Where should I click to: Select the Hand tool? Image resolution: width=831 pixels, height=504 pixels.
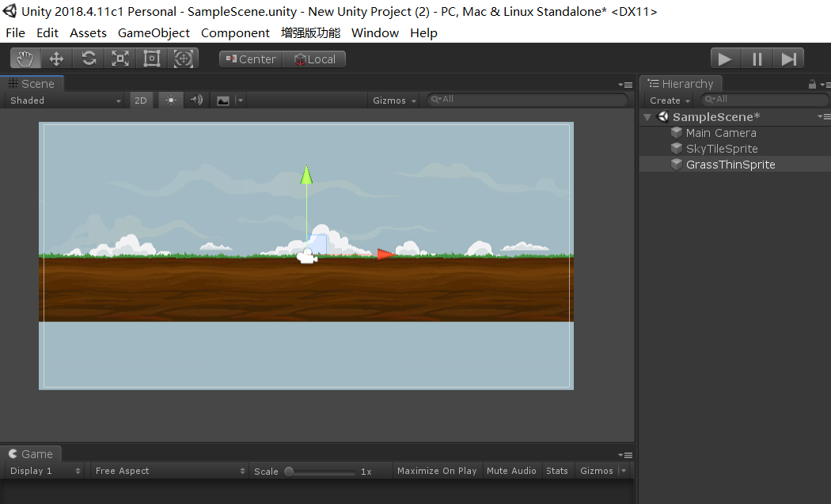pyautogui.click(x=24, y=58)
